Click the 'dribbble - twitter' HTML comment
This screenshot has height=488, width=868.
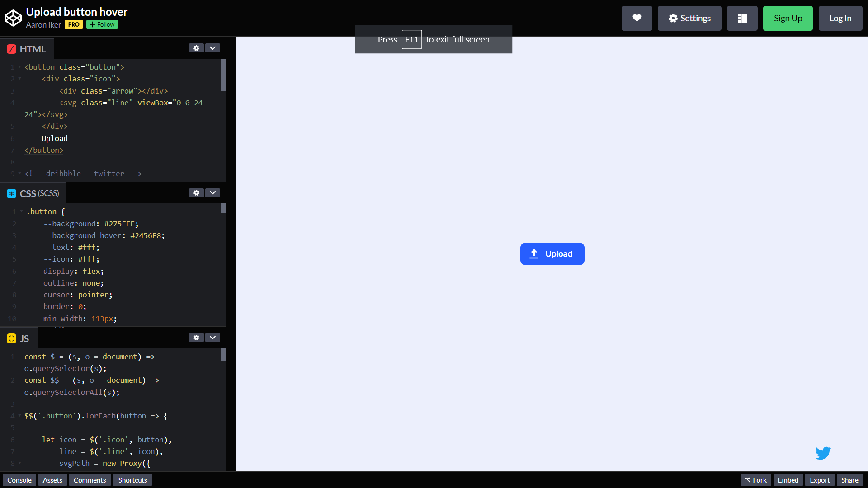coord(83,174)
